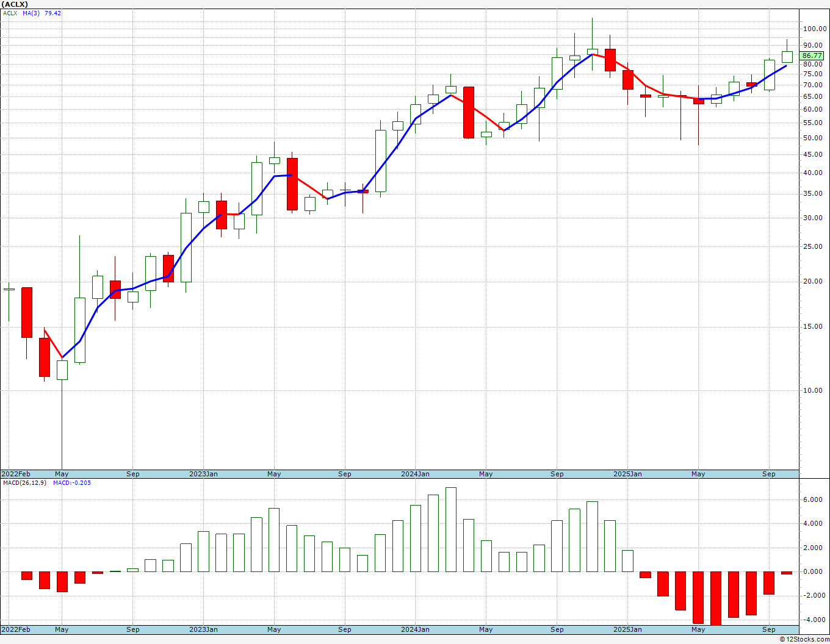Select the 0.000 MACD axis label
This screenshot has width=830, height=644.
[x=813, y=571]
